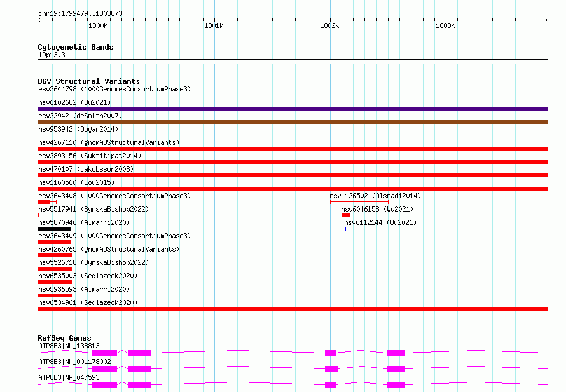Select the red nsv4260765 variant bar
Screen dimensions: 566x392
coord(55,255)
